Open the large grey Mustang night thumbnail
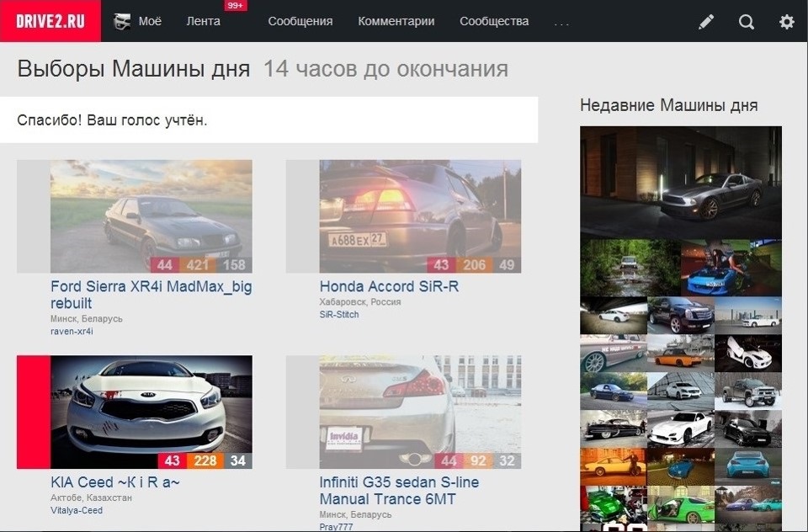This screenshot has width=808, height=532. [x=681, y=183]
